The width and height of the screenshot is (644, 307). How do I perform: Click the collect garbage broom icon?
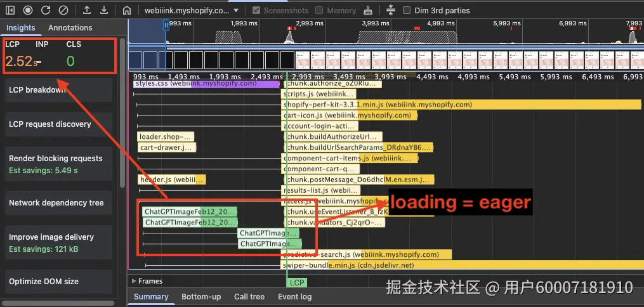tap(369, 11)
